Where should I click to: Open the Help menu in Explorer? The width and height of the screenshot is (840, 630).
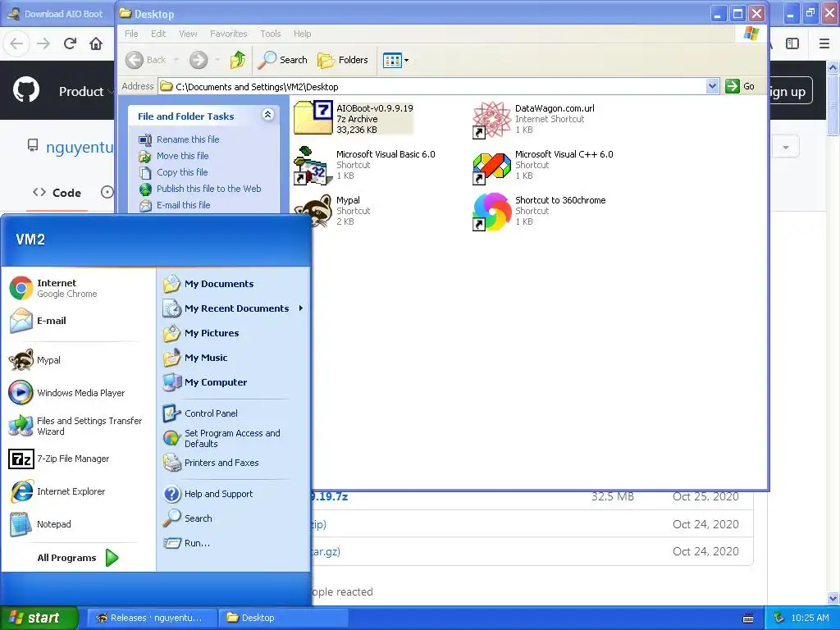tap(302, 34)
